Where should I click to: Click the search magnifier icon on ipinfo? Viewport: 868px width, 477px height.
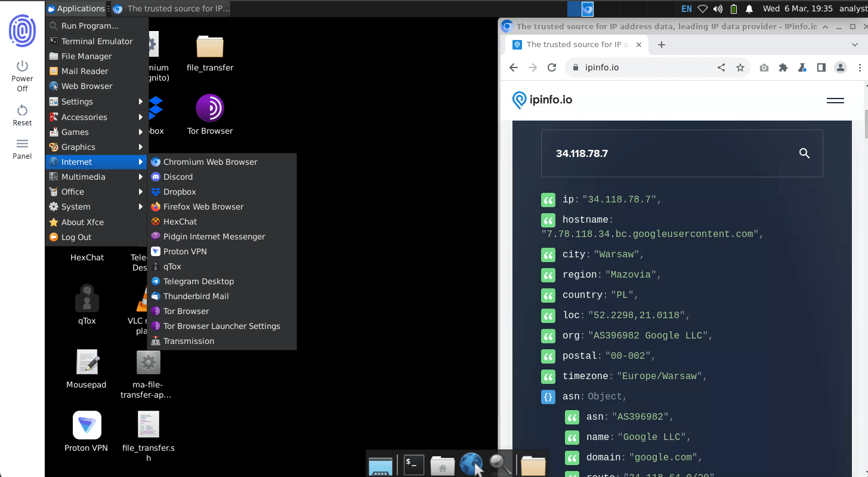click(x=804, y=153)
